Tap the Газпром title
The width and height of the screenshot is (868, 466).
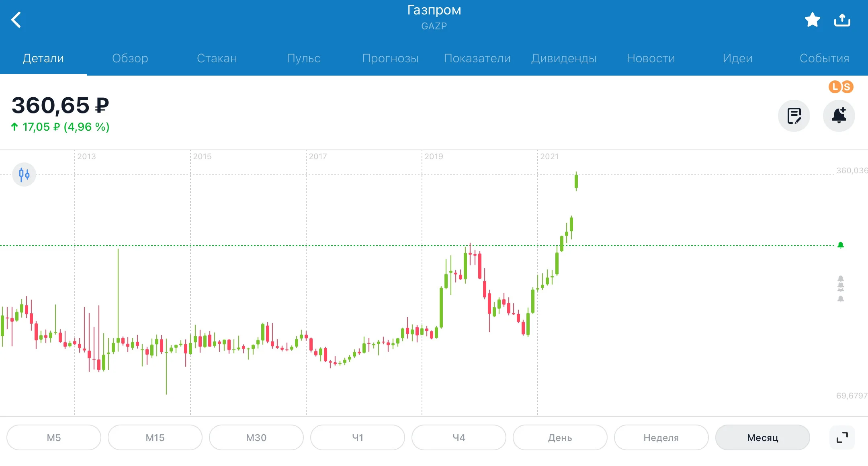pos(434,10)
